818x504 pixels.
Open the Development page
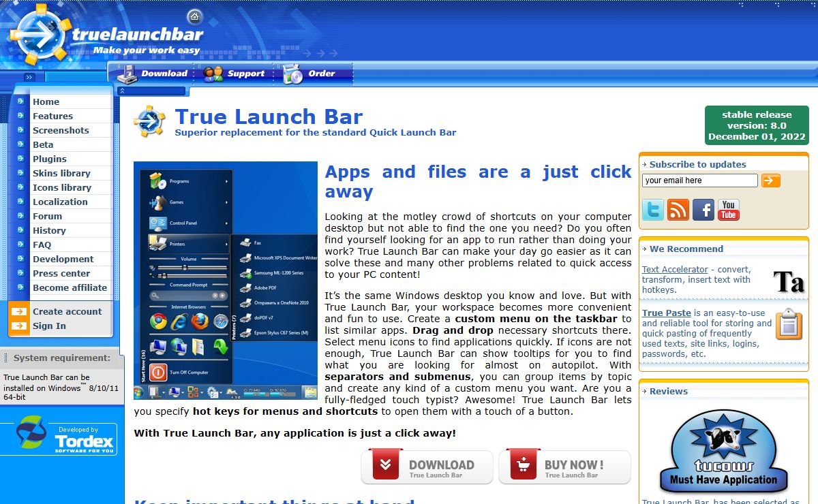point(63,259)
